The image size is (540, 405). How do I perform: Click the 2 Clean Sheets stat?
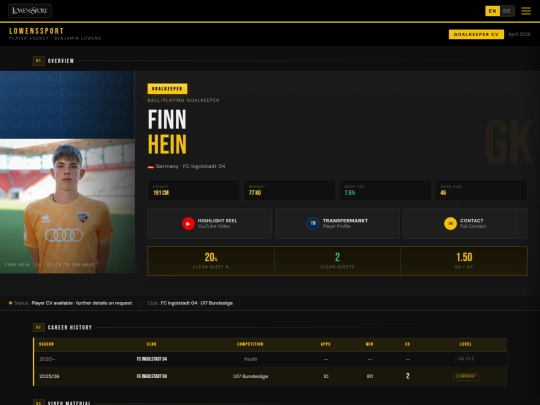[x=337, y=261]
